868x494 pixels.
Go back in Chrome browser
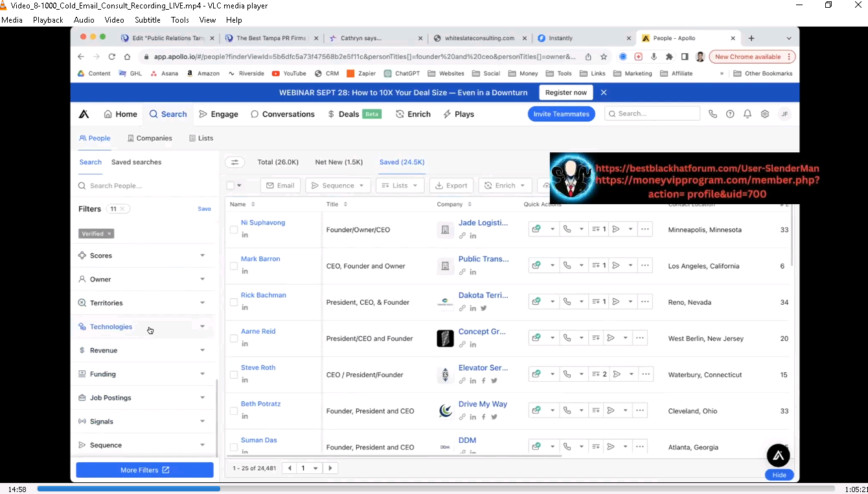pos(81,57)
